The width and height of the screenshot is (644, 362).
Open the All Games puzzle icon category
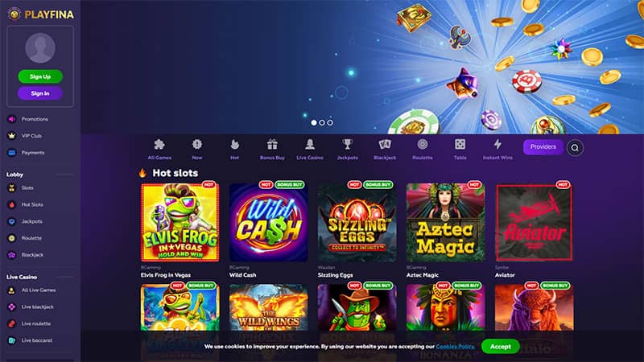(x=159, y=149)
